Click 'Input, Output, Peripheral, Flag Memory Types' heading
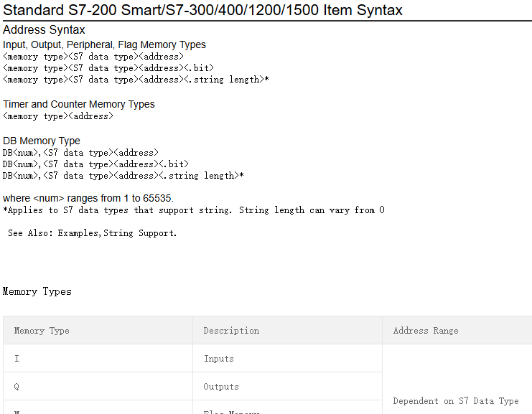The image size is (532, 414). pos(104,44)
